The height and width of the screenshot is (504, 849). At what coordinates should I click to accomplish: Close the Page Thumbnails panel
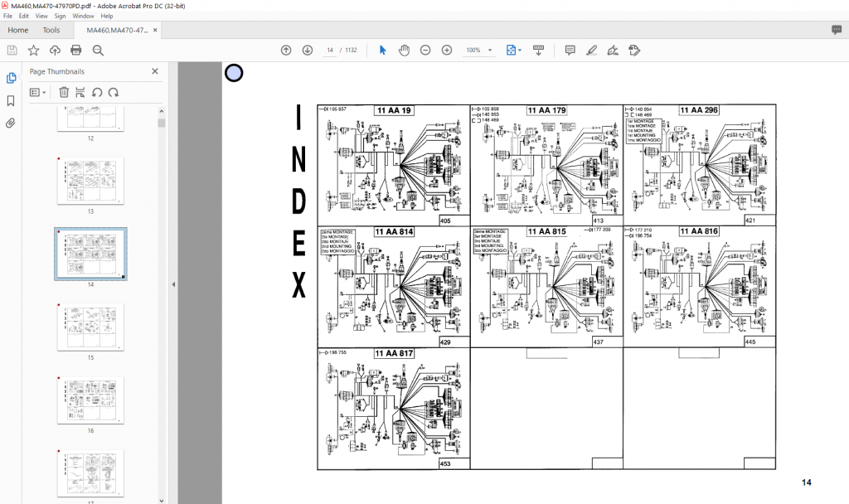click(x=155, y=71)
